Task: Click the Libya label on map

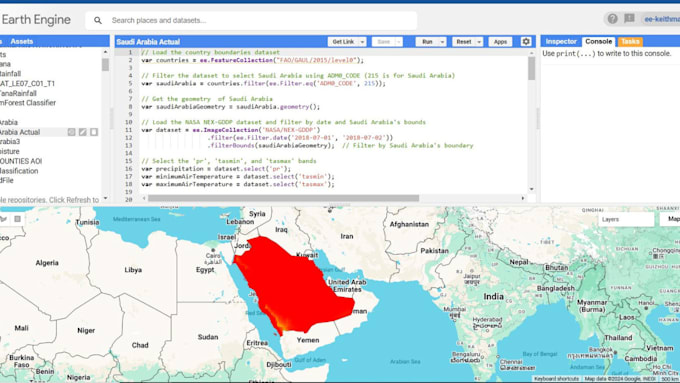Action: click(133, 270)
